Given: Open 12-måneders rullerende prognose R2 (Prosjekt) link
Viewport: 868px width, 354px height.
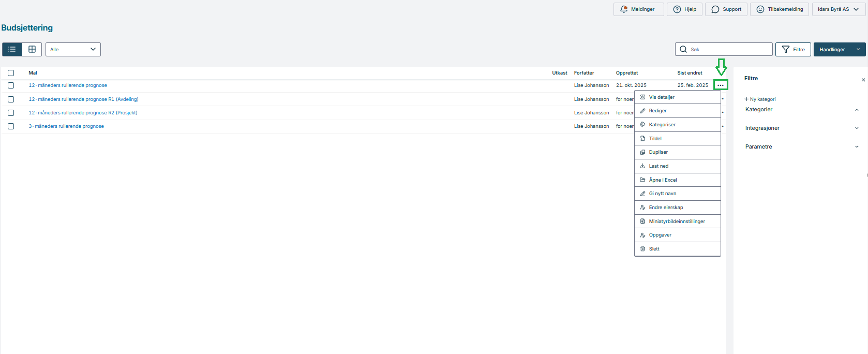Looking at the screenshot, I should (x=83, y=113).
